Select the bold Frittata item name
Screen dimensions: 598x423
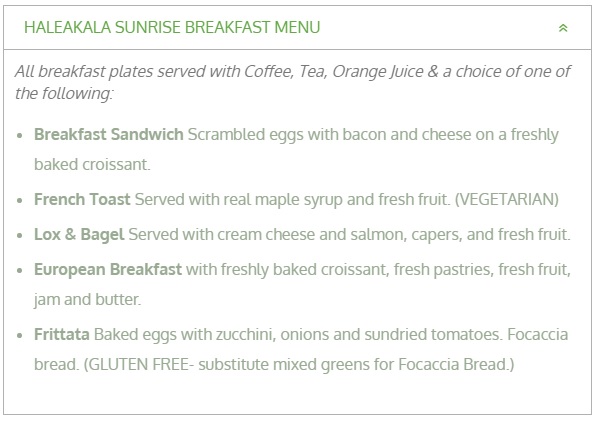click(62, 334)
